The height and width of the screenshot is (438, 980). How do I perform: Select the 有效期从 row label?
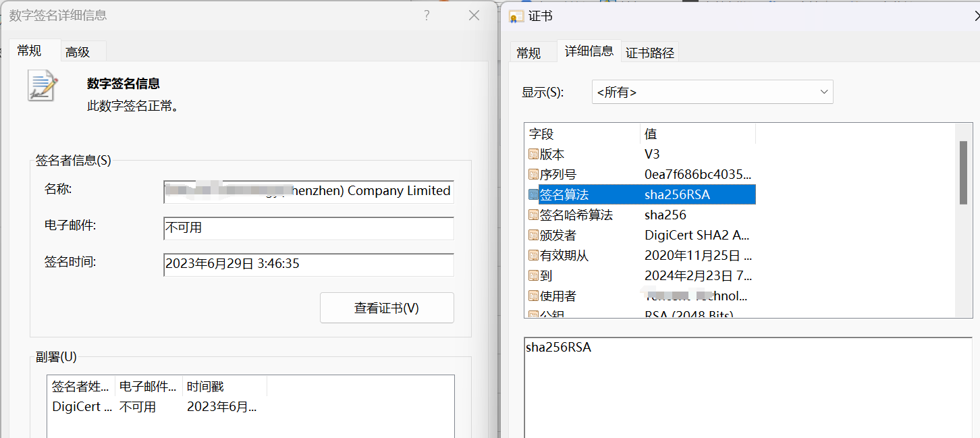point(564,256)
